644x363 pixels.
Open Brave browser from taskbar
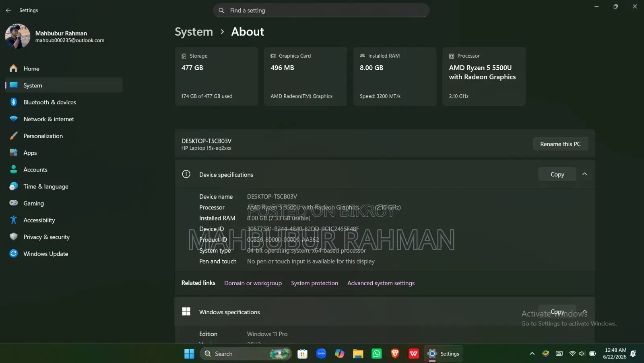pos(395,354)
